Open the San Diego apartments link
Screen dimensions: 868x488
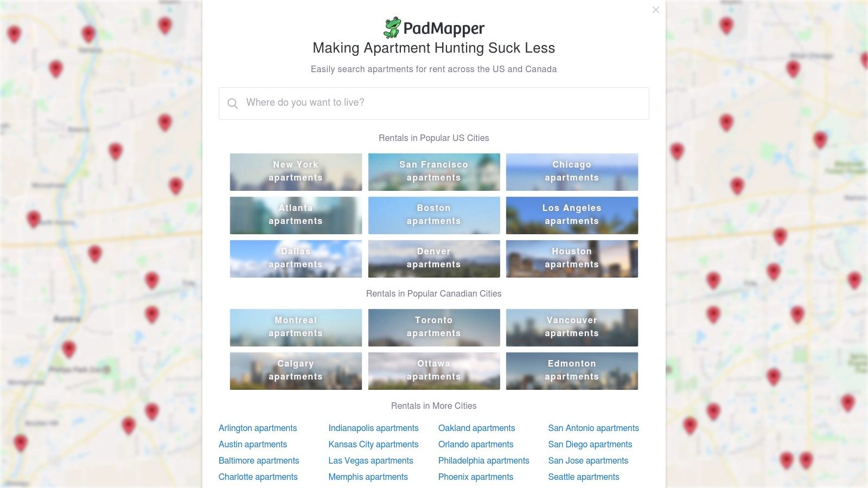click(590, 444)
